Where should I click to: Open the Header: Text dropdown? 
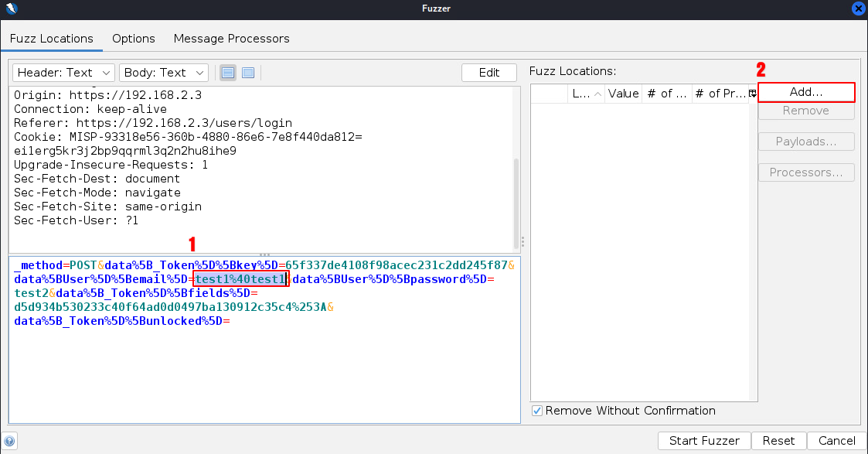[64, 73]
